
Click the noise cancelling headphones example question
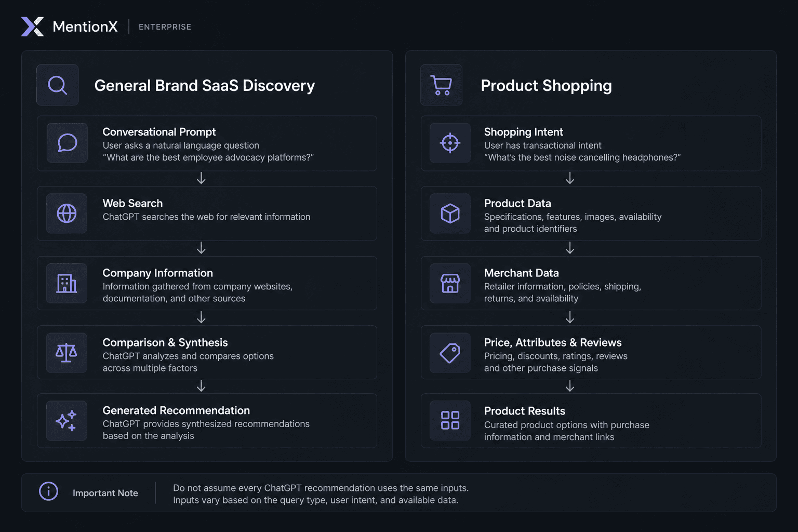coord(582,157)
